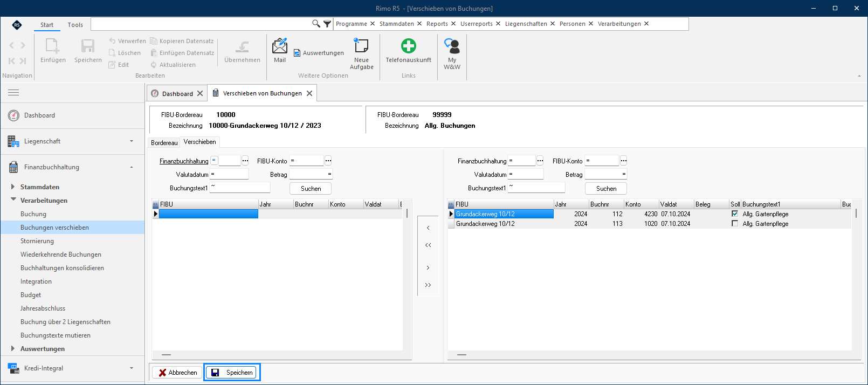
Task: Close the Dashboard document tab
Action: pos(200,93)
